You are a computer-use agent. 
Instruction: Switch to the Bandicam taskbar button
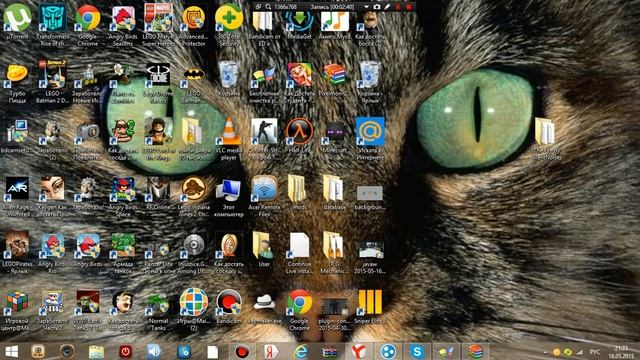(242, 351)
